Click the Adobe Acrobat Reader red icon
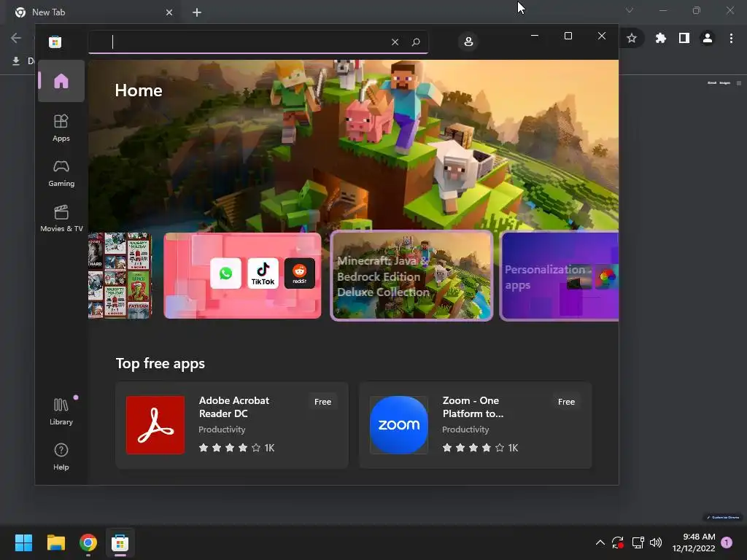 point(155,425)
